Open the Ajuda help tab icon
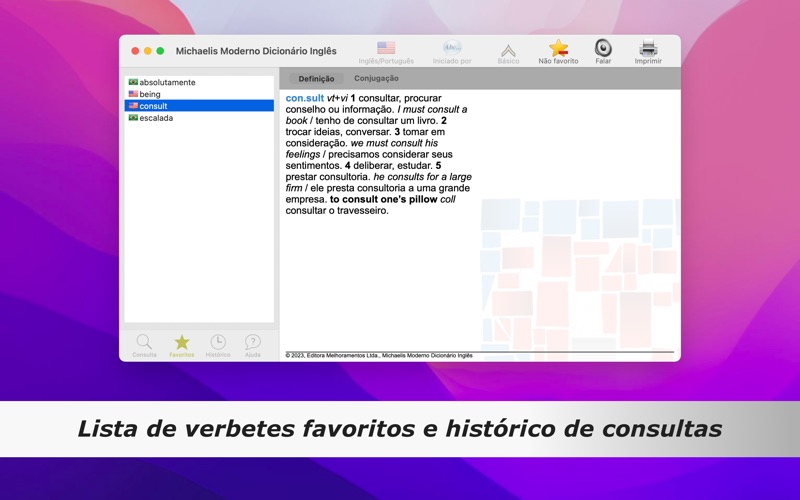 pos(253,342)
